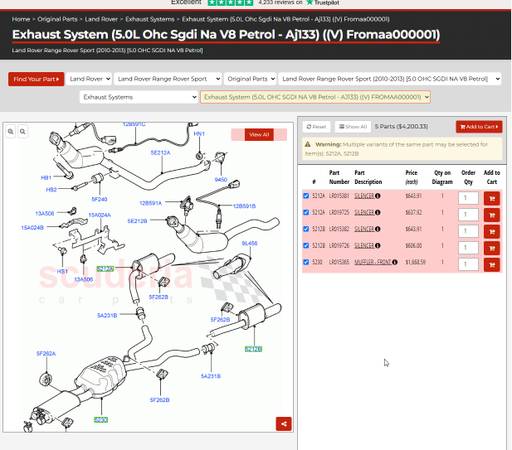
Task: Uncheck the LR015382 silencer row
Action: click(x=306, y=229)
